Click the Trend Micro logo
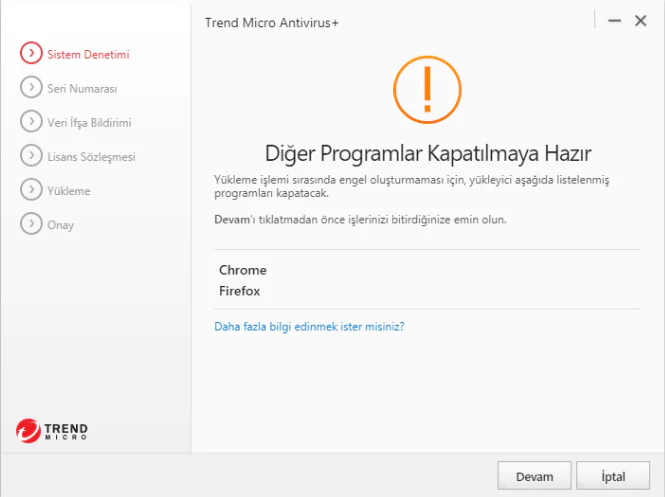This screenshot has height=497, width=665. 52,431
